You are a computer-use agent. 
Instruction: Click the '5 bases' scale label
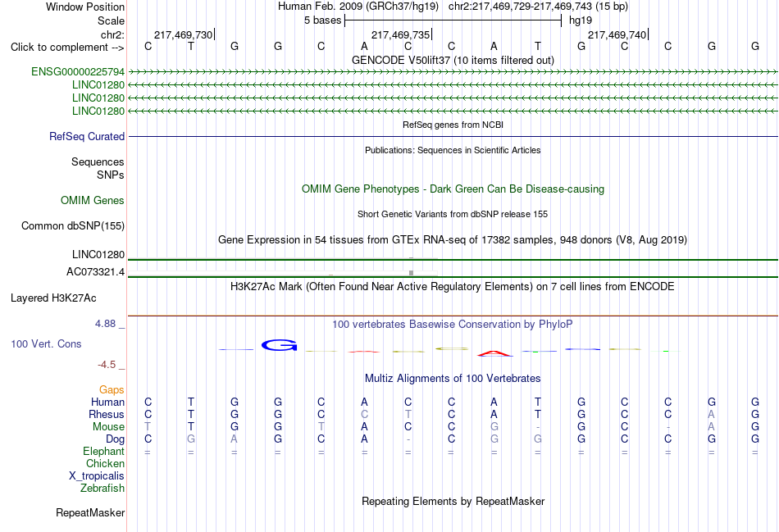[x=322, y=20]
